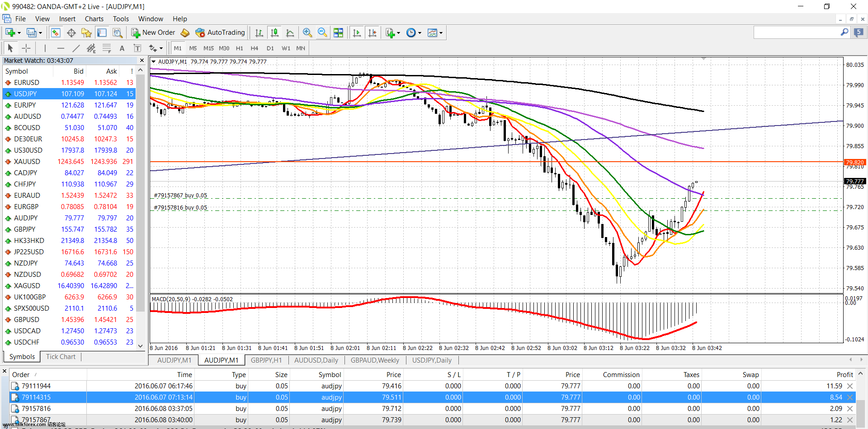Toggle the H1 timeframe
Screen dimensions: 868x429
tap(240, 48)
